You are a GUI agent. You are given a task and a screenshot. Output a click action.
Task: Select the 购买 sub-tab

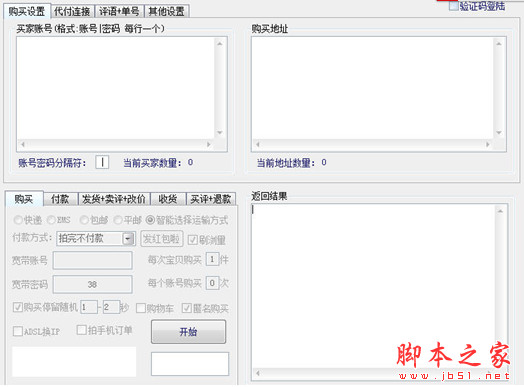pyautogui.click(x=24, y=199)
